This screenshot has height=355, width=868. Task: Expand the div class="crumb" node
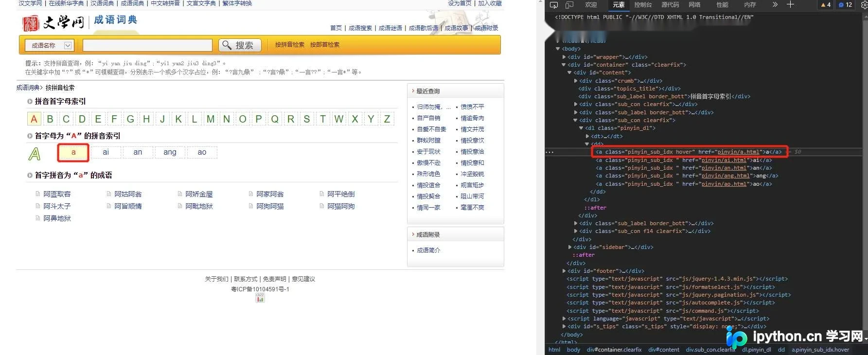pos(576,81)
